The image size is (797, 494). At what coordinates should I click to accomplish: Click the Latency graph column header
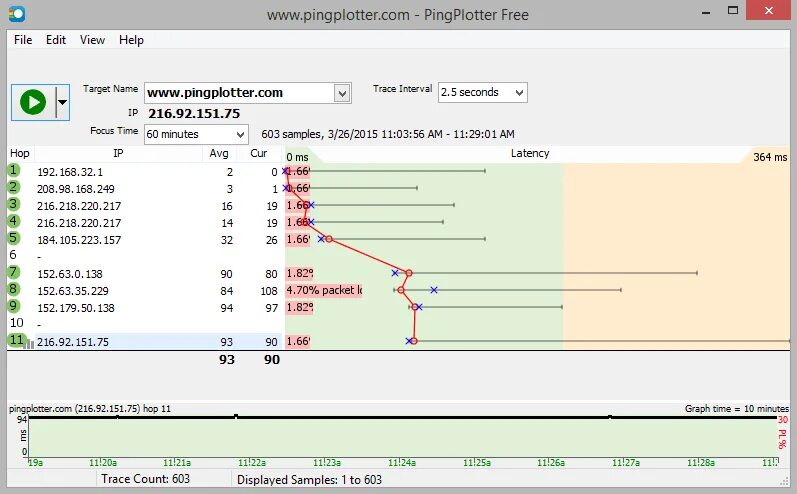click(530, 153)
